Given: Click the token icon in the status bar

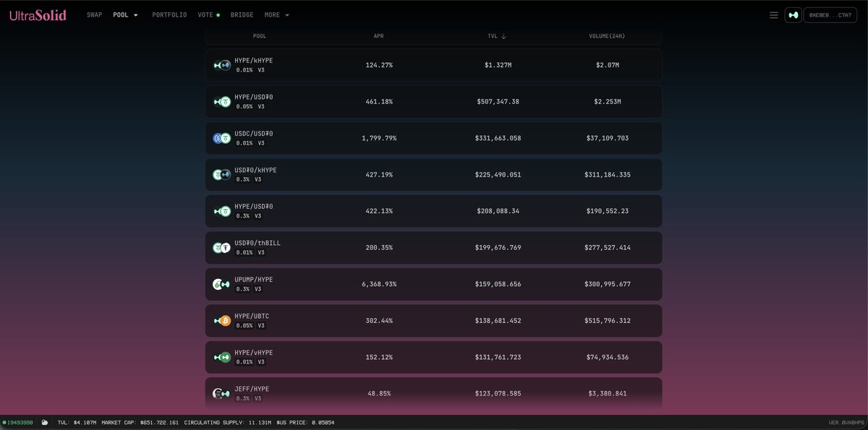Looking at the screenshot, I should [x=44, y=422].
